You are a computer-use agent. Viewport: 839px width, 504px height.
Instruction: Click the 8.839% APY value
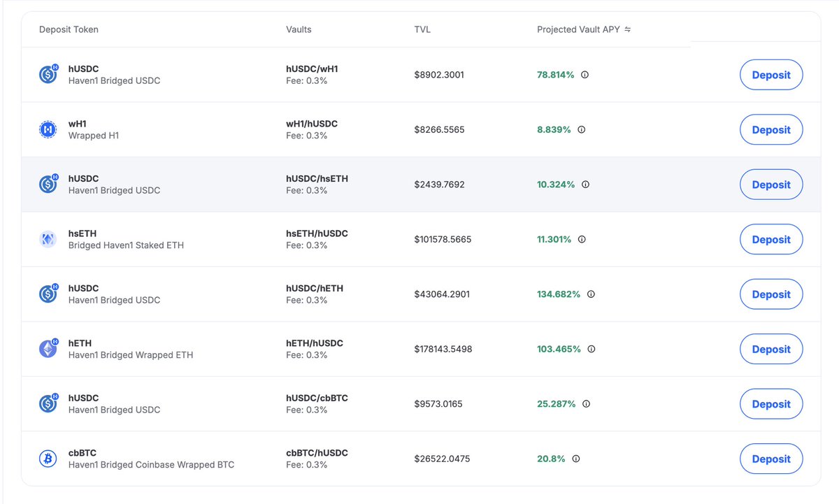[x=554, y=129]
